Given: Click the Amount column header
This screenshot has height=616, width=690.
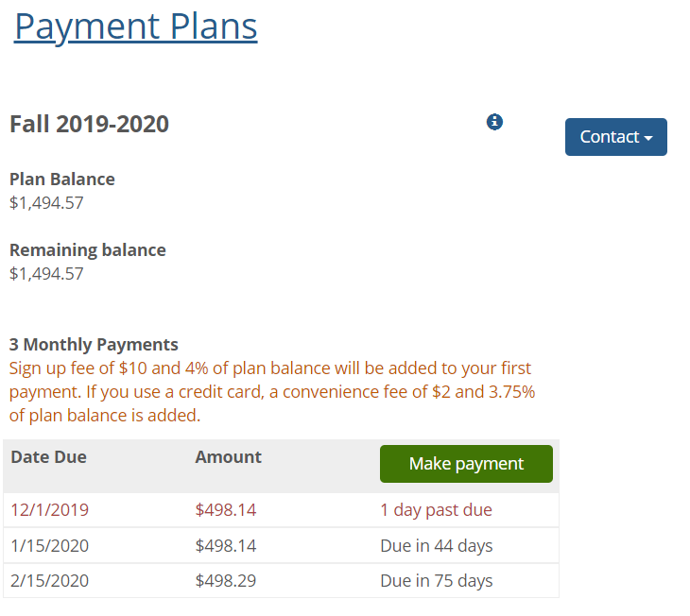Looking at the screenshot, I should click(228, 457).
